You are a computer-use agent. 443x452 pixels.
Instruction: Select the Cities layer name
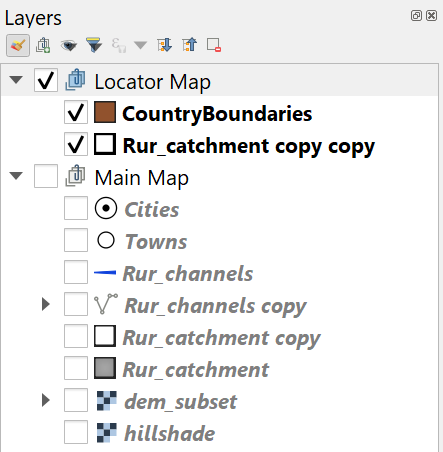point(152,209)
